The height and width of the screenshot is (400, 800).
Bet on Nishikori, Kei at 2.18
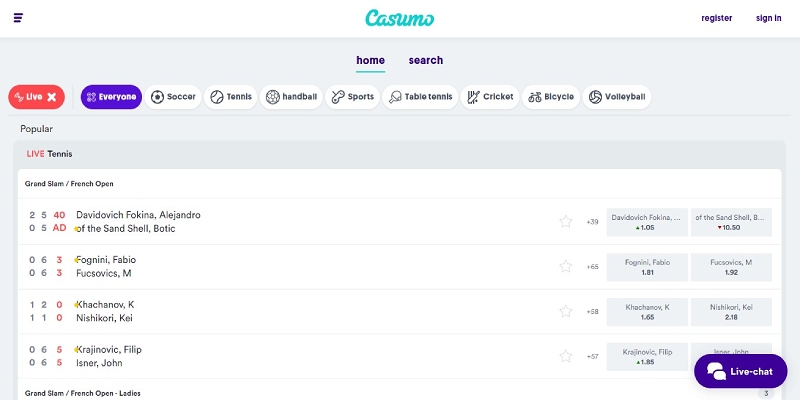pos(731,312)
